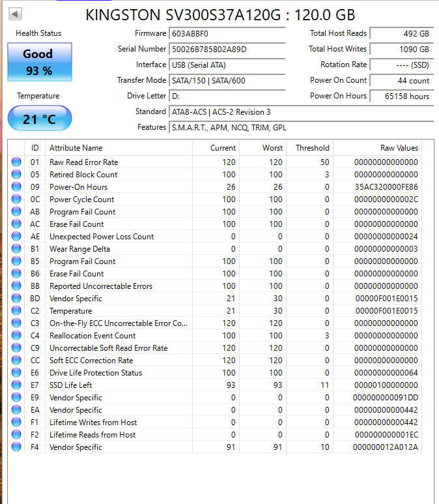Select raw value 000000000001EC
This screenshot has height=504, width=439.
click(387, 435)
